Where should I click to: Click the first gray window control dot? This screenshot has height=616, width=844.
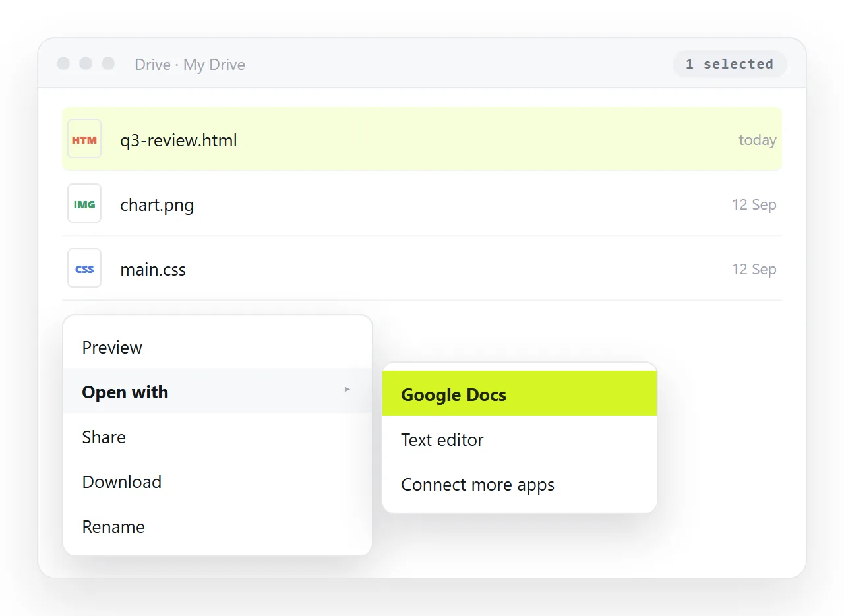pos(63,63)
